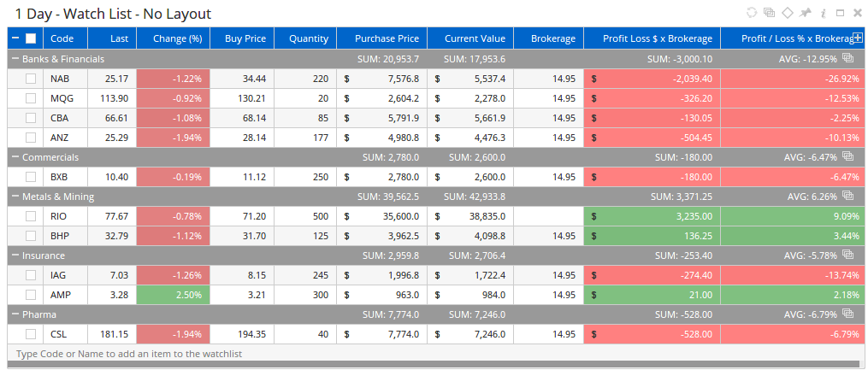Sort by the Change (%) column header

(174, 38)
